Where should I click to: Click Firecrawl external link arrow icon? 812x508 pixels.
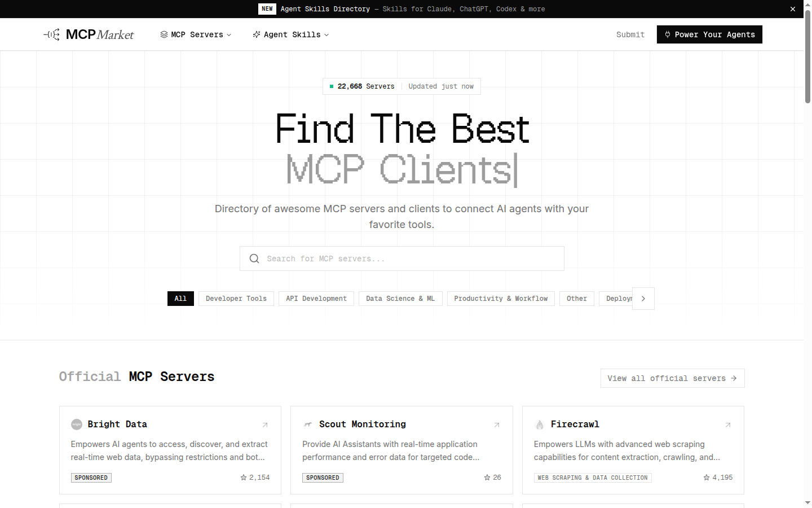tap(728, 425)
